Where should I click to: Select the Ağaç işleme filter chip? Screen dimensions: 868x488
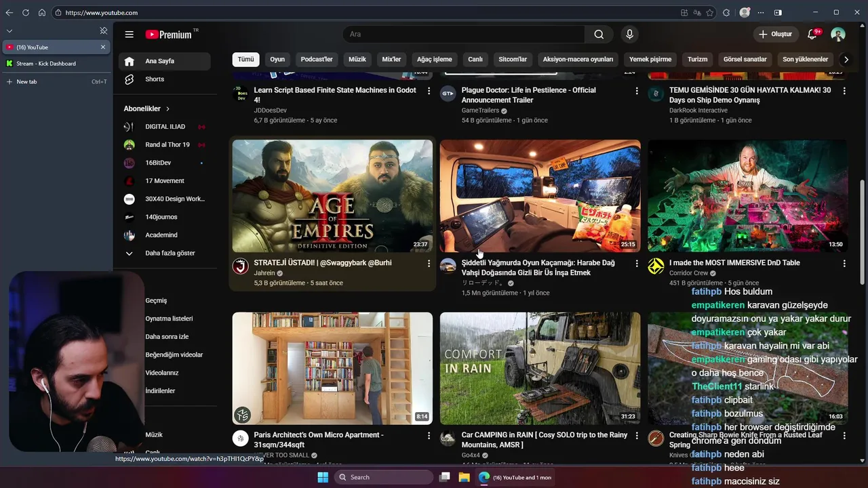(x=435, y=60)
